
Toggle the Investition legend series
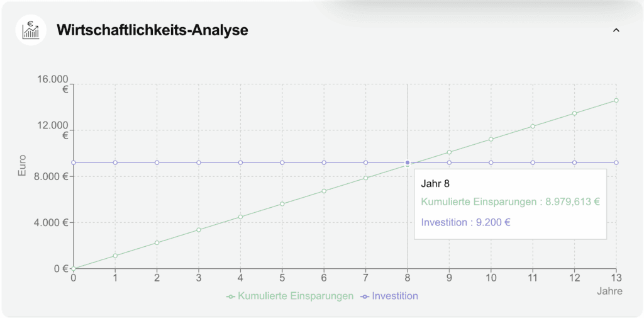coord(394,296)
